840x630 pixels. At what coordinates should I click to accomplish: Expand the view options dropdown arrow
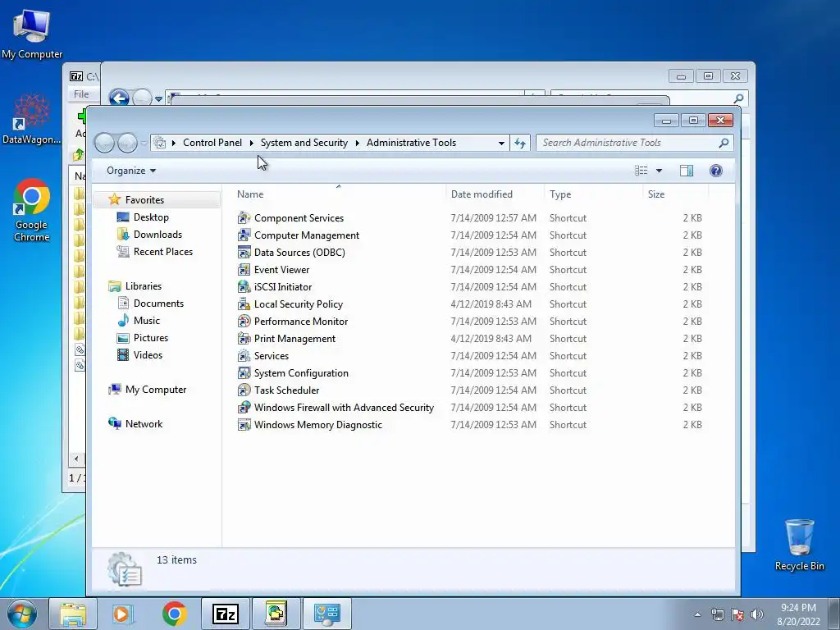tap(659, 171)
